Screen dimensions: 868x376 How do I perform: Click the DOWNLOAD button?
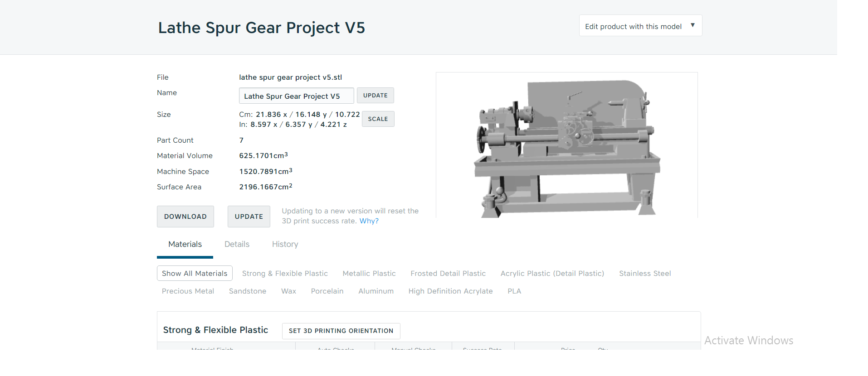click(x=185, y=217)
